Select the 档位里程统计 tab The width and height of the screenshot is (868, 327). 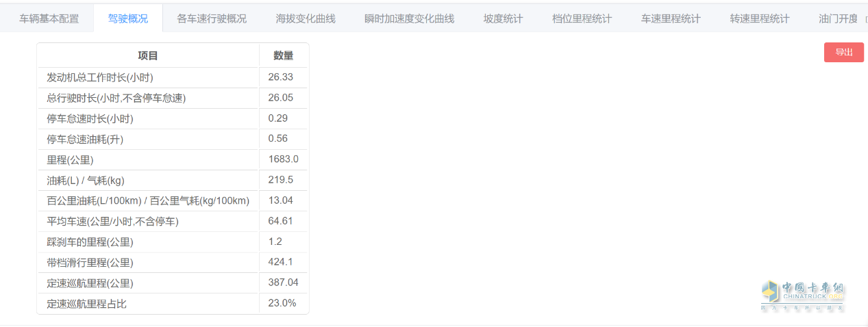(582, 18)
